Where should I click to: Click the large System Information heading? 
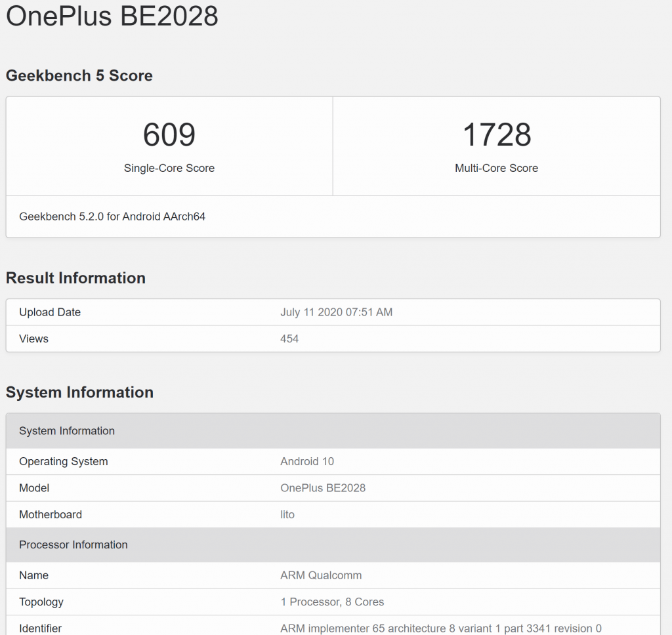click(x=79, y=392)
